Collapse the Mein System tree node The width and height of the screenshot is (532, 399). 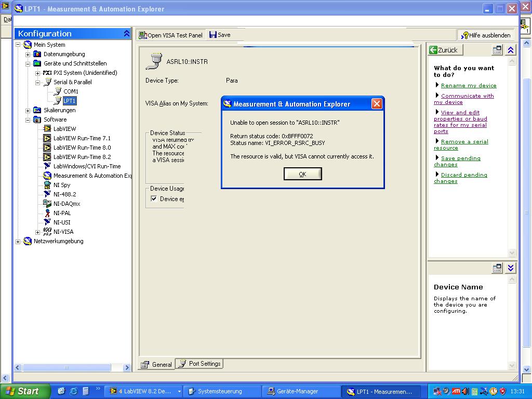(x=18, y=45)
